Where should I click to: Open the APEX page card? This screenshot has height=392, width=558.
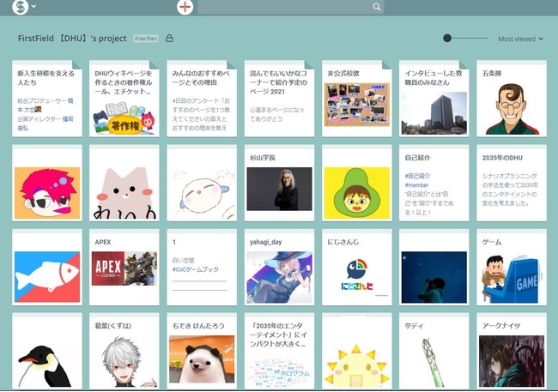tap(124, 267)
